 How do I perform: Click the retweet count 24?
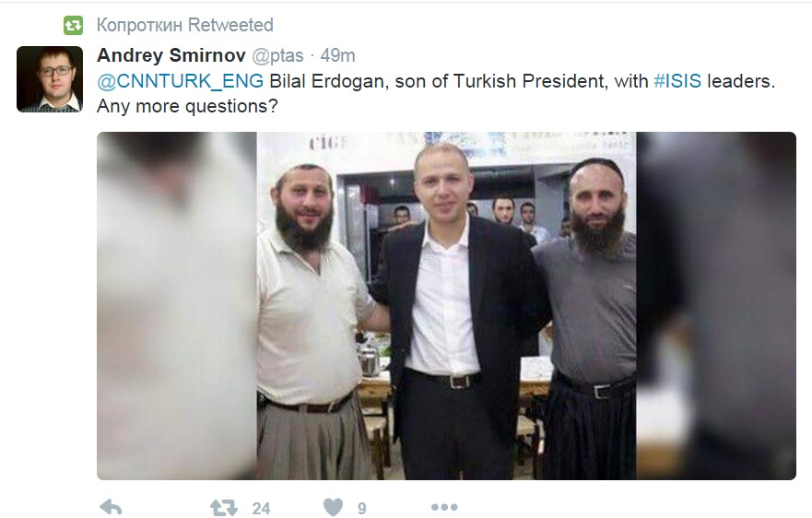point(261,509)
